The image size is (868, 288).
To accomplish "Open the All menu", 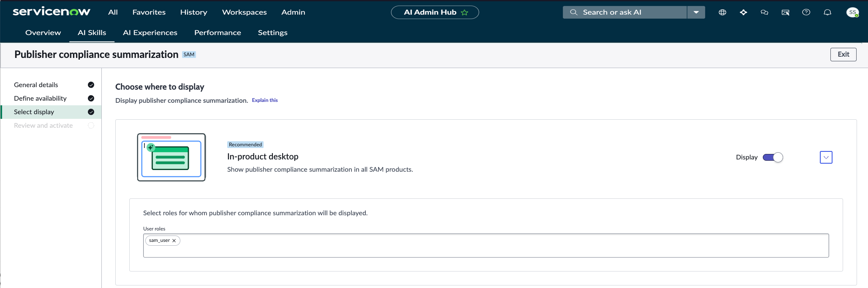I will tap(113, 12).
